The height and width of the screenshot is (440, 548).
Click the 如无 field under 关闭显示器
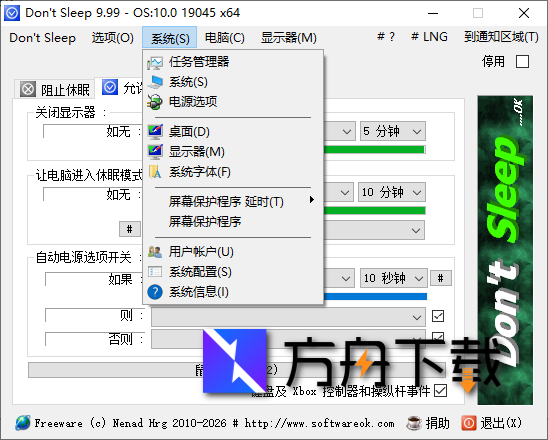pos(93,132)
